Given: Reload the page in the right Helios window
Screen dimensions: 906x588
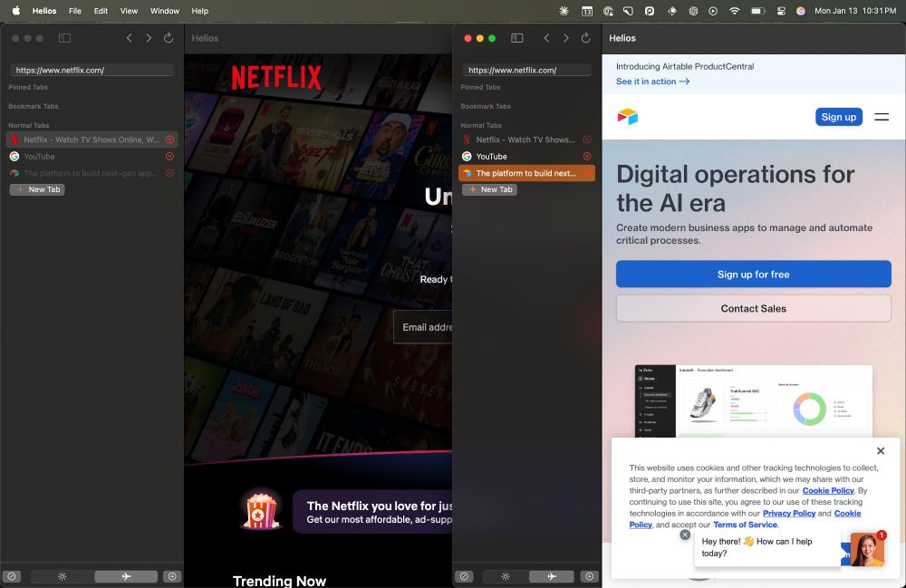Looking at the screenshot, I should tap(586, 37).
